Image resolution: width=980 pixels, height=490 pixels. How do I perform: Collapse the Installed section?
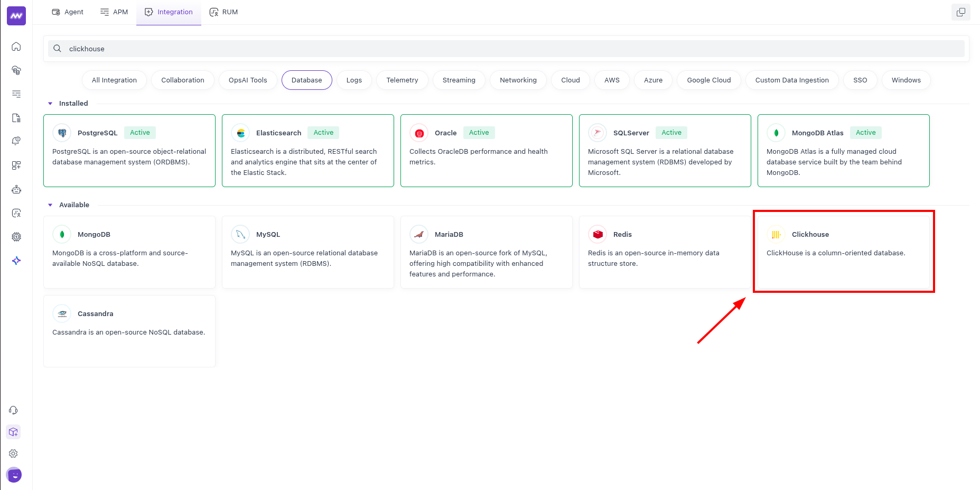pyautogui.click(x=51, y=103)
